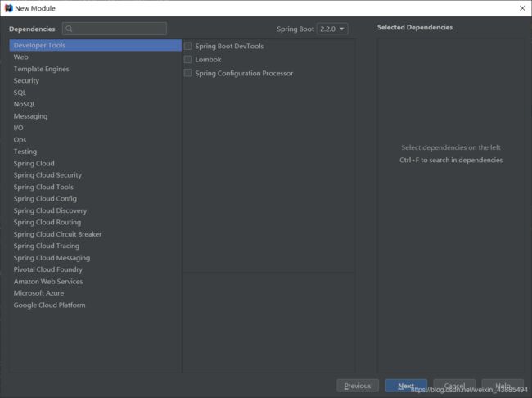Click the search magnifier icon
Viewport: 532px width, 398px height.
point(69,29)
